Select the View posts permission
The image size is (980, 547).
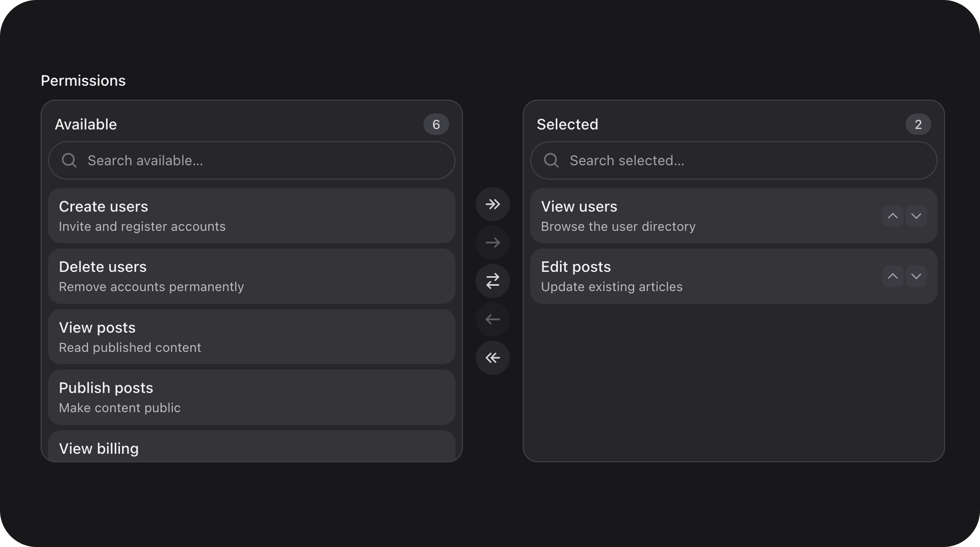252,337
